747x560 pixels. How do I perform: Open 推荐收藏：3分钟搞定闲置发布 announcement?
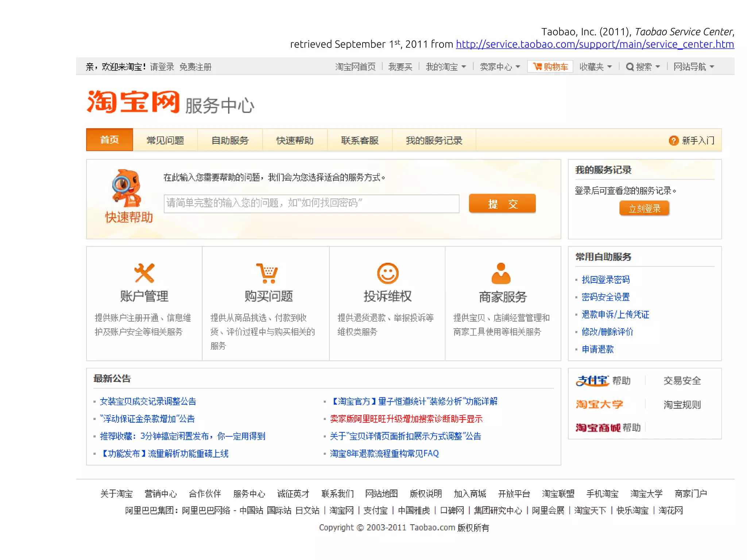(x=182, y=436)
